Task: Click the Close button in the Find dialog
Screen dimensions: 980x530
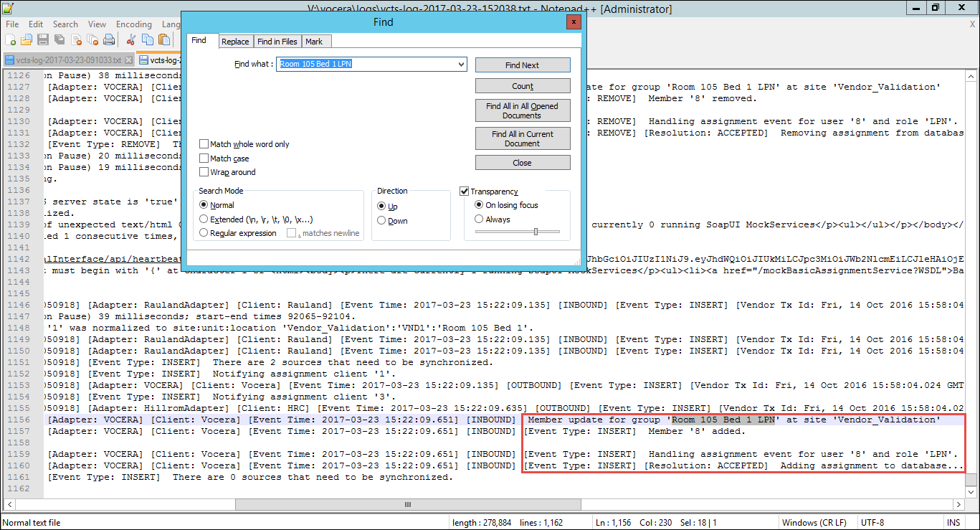Action: tap(523, 163)
